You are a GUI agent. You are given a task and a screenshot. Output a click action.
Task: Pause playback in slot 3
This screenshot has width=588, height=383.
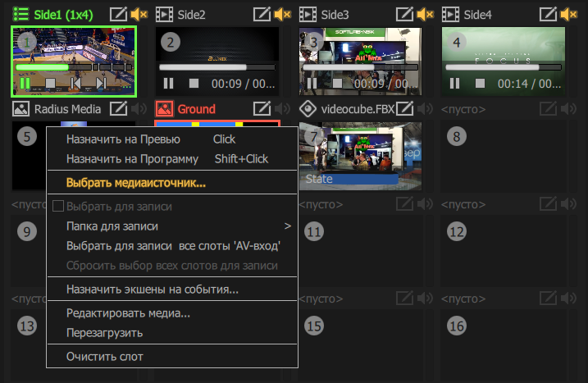click(312, 83)
